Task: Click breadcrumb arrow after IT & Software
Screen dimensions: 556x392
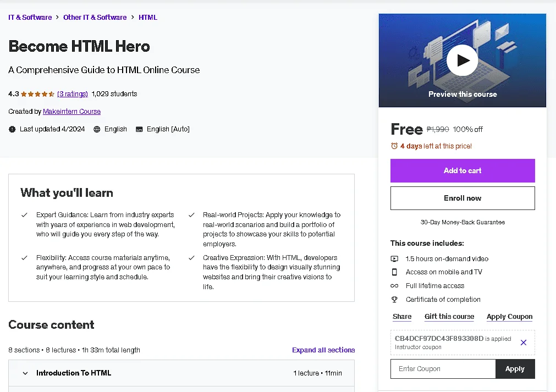Action: click(x=57, y=18)
